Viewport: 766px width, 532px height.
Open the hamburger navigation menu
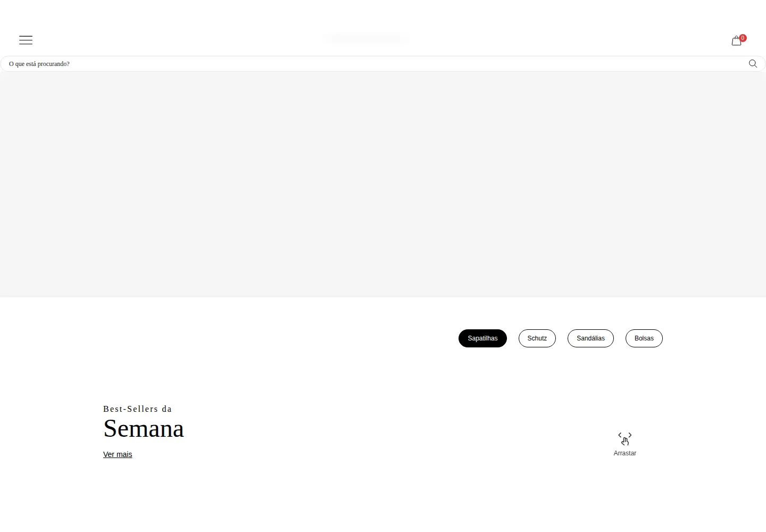click(x=26, y=40)
